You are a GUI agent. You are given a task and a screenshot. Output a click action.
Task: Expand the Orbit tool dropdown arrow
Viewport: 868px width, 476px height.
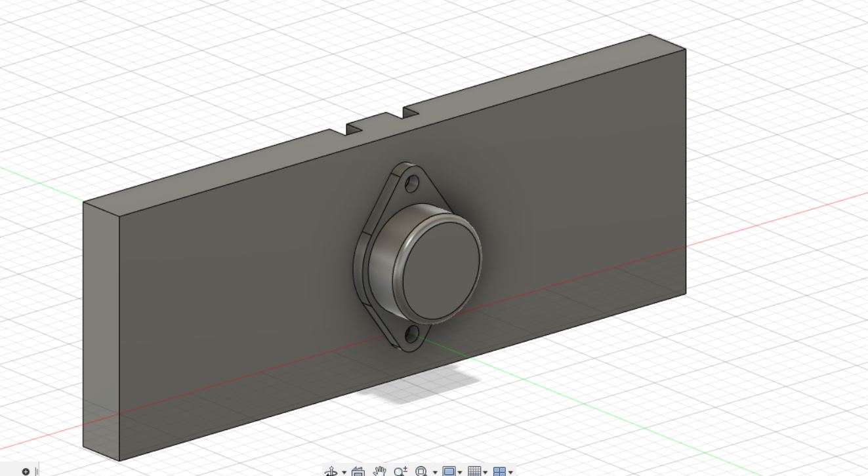[x=344, y=472]
